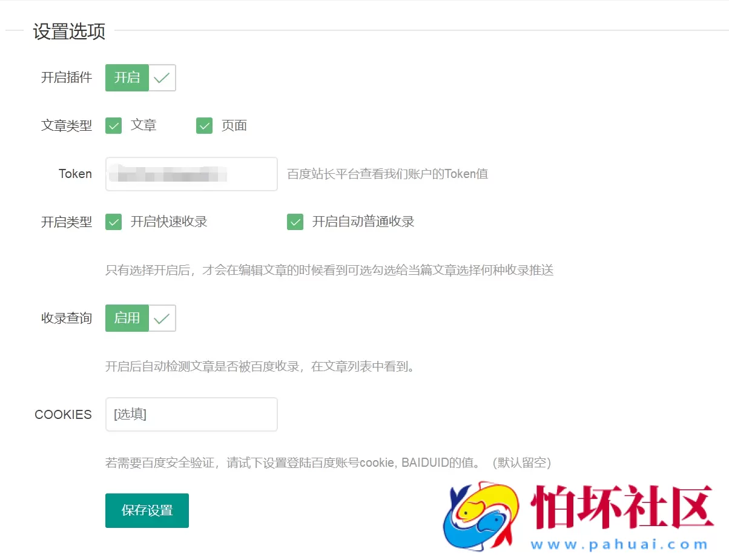The width and height of the screenshot is (729, 560).
Task: Click the check icon beside 开启快速收录
Action: point(113,222)
